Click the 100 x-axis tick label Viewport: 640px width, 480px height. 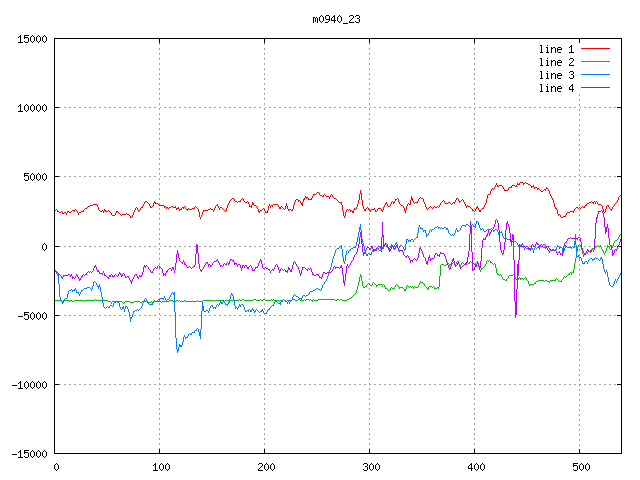[160, 467]
